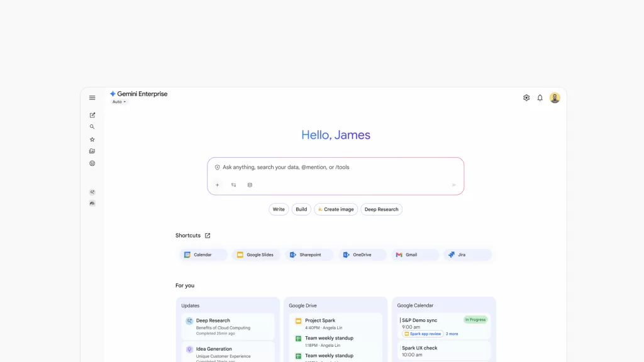Click the plus icon to add an attachment
The height and width of the screenshot is (362, 644).
218,185
